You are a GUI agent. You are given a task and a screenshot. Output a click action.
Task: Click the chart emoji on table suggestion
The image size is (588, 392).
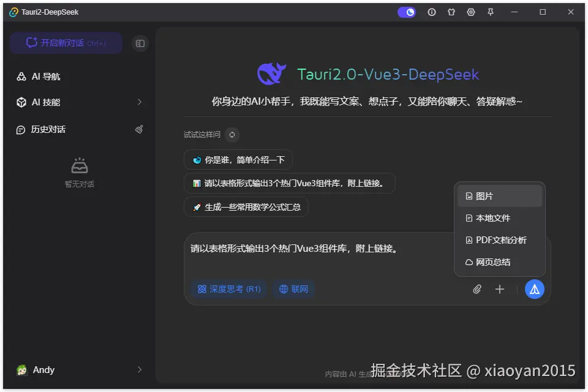[197, 183]
